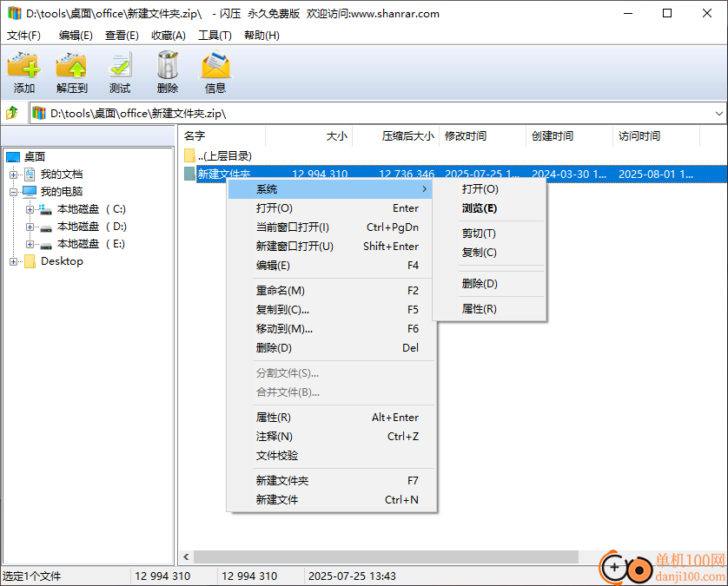Open the 查看(E) menu
Image resolution: width=728 pixels, height=586 pixels.
click(122, 36)
